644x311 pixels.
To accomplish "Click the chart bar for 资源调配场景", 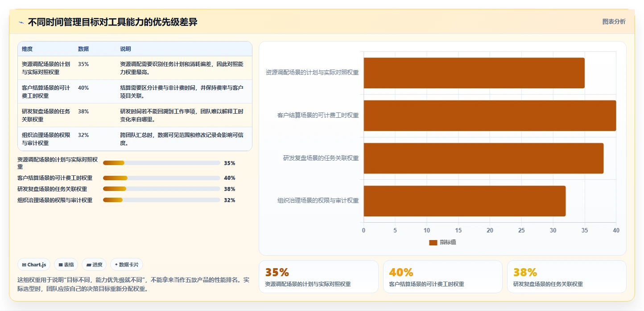I will click(474, 73).
